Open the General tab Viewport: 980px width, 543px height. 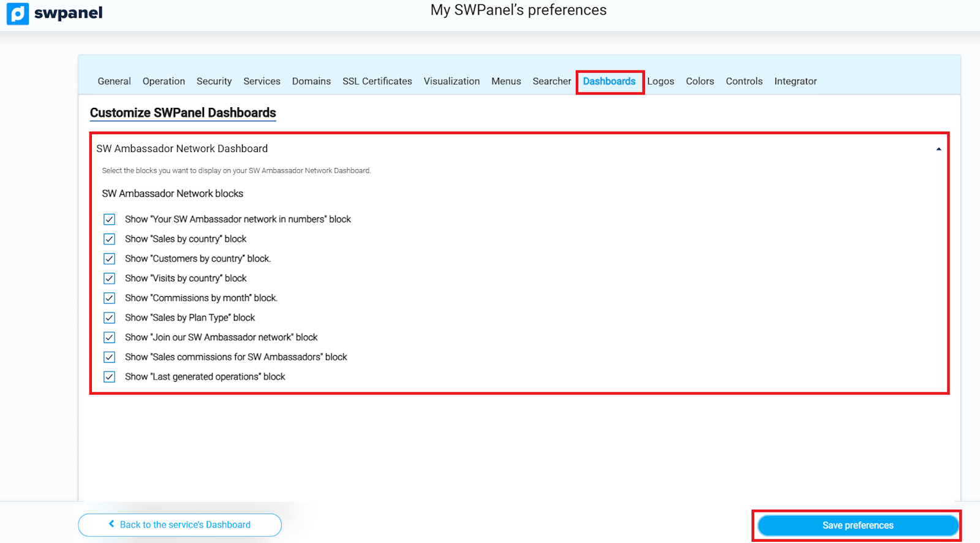(114, 82)
